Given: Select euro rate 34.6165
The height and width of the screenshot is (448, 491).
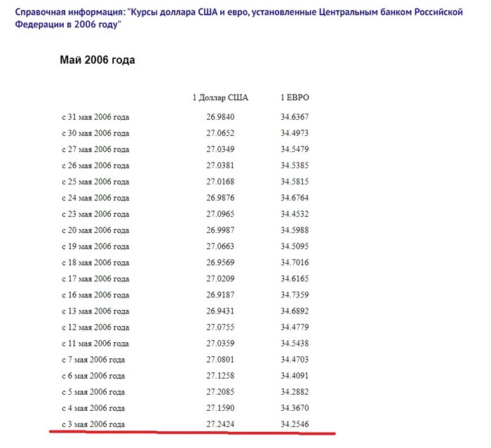Looking at the screenshot, I should click(x=295, y=279).
